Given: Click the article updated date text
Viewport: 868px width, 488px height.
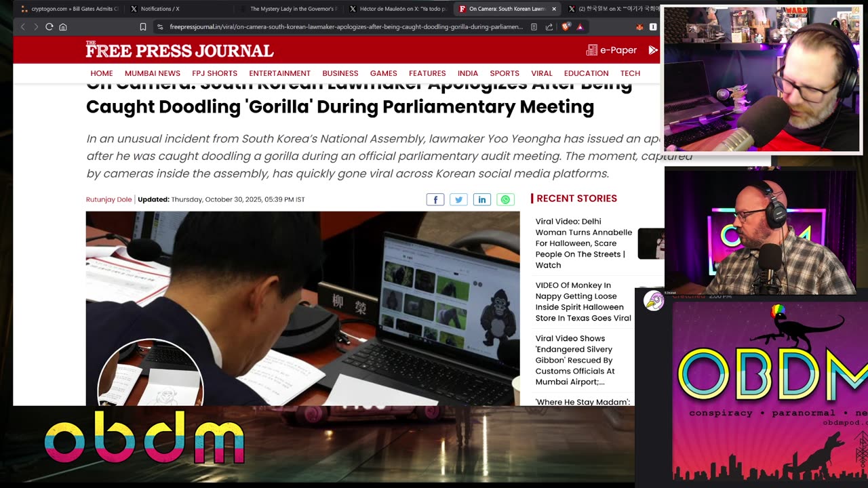Looking at the screenshot, I should [221, 199].
